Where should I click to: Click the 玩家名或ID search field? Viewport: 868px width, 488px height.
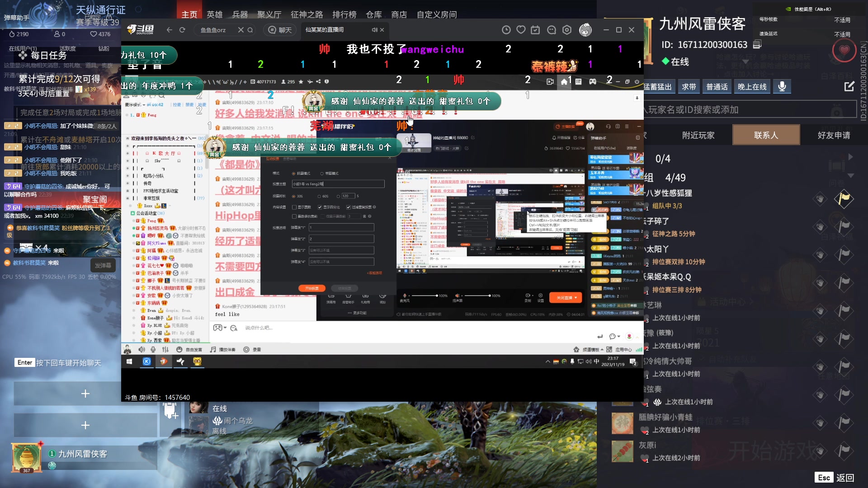pyautogui.click(x=750, y=109)
